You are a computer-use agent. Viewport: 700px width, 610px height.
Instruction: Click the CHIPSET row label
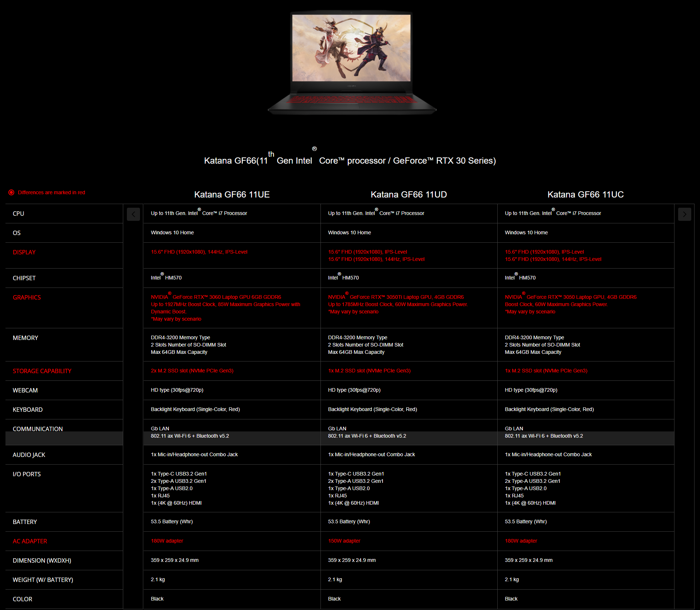coord(24,278)
